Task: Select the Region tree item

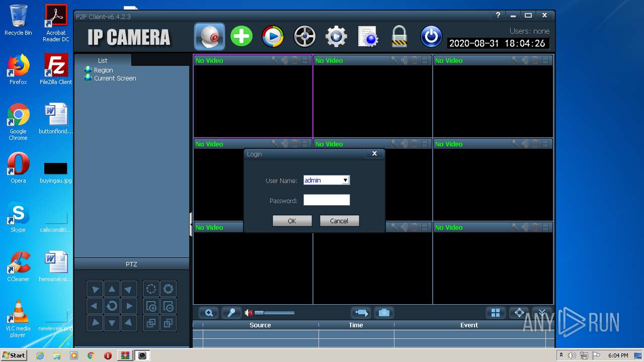Action: pos(103,70)
